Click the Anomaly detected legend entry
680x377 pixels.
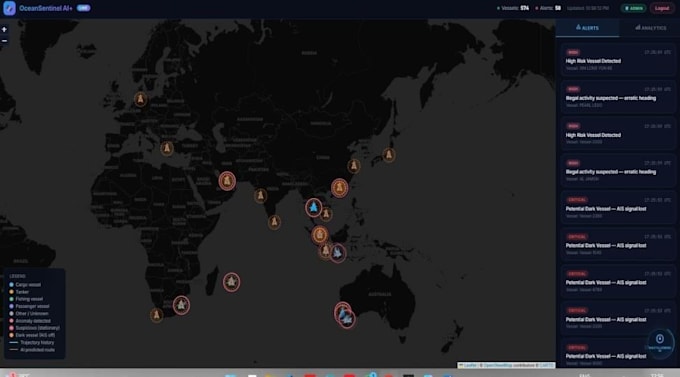tap(30, 321)
